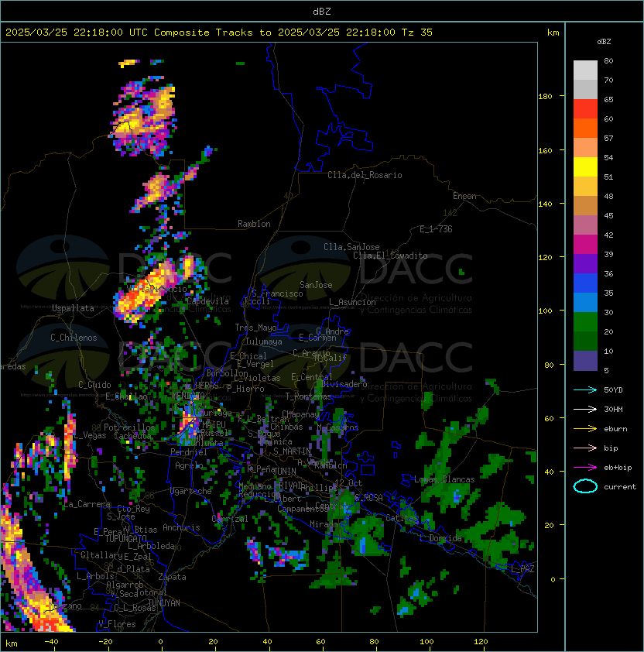Click the Ugarteche label
This screenshot has width=644, height=652.
[191, 491]
